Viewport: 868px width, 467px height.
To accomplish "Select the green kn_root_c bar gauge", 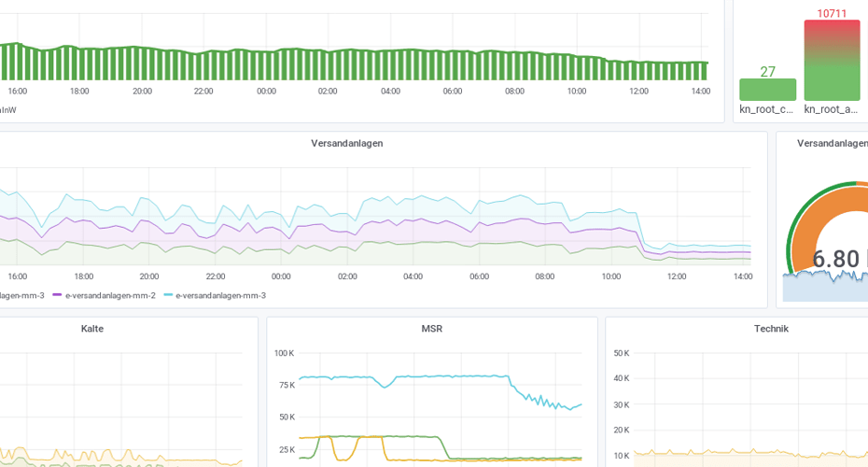I will coord(768,90).
